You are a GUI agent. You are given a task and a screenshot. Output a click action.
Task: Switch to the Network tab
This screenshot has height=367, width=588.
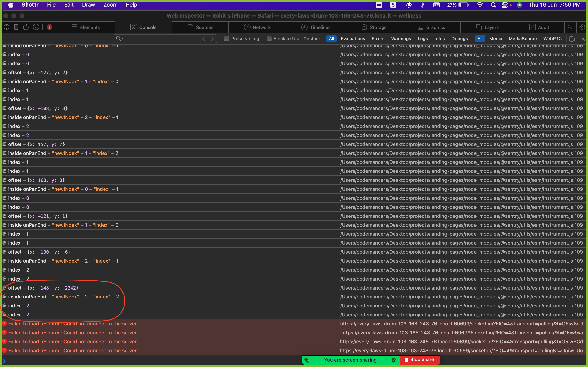click(x=257, y=27)
